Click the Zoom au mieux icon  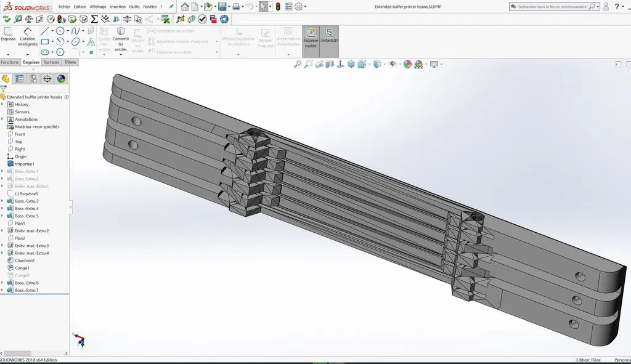point(296,64)
